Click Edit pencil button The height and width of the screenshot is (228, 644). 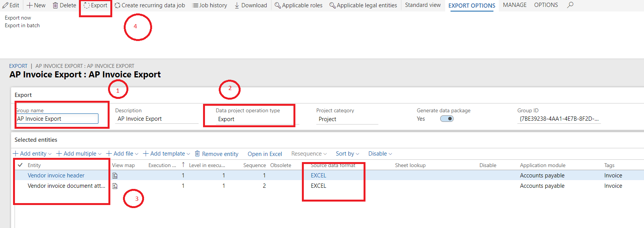(x=11, y=5)
